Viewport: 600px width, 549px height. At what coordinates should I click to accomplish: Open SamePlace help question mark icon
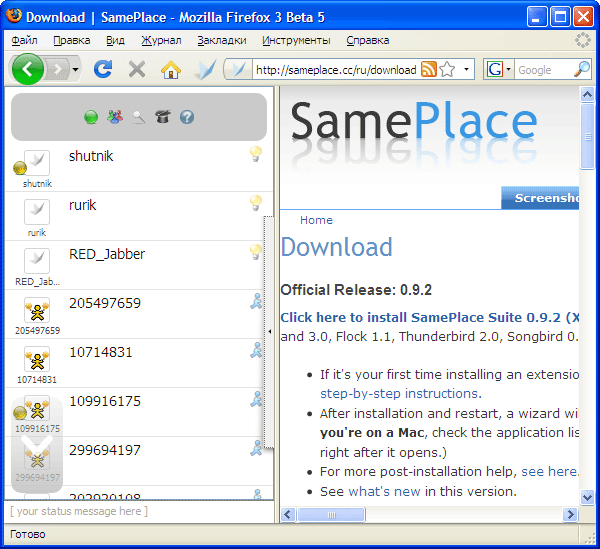pos(187,117)
